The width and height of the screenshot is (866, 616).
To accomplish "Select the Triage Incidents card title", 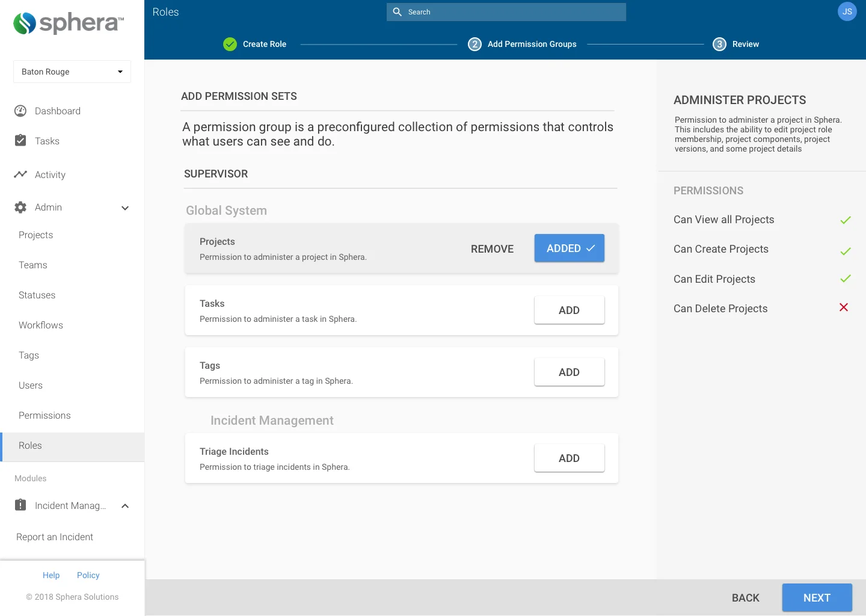I will click(234, 451).
